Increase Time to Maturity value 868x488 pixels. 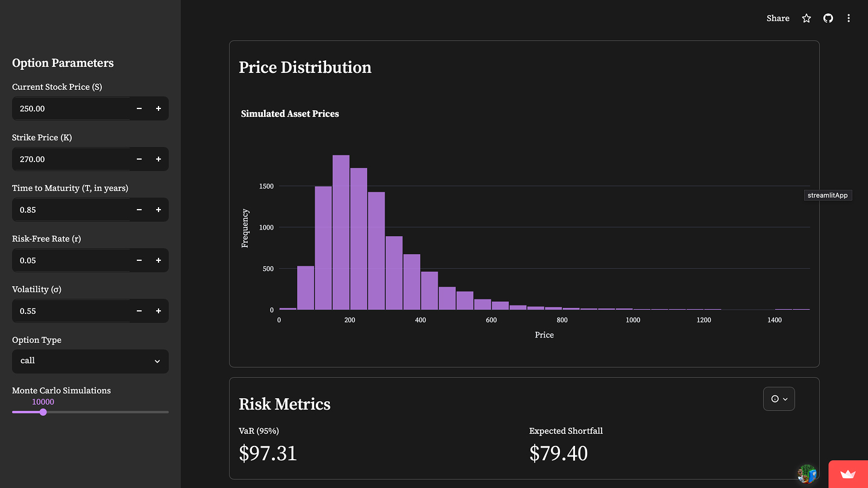159,210
